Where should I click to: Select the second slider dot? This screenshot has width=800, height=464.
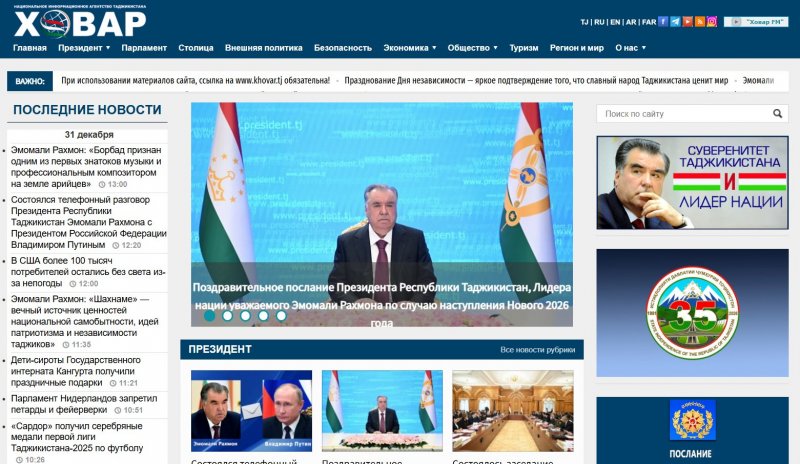228,315
